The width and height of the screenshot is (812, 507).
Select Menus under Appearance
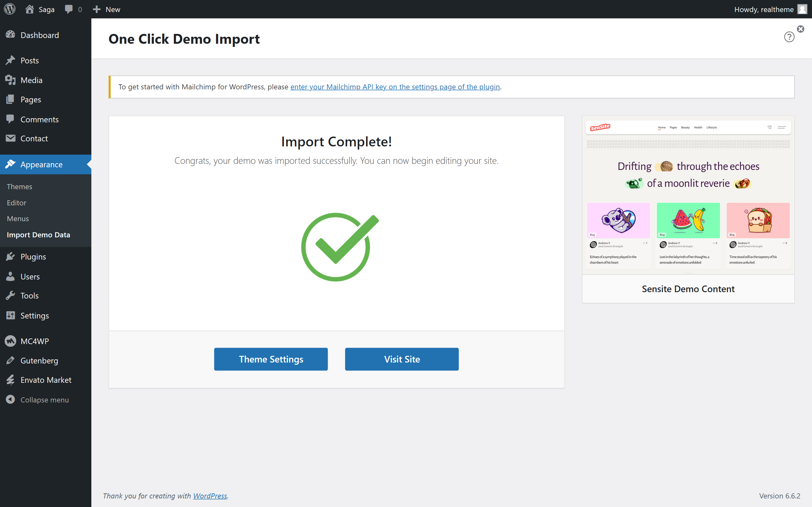coord(18,219)
